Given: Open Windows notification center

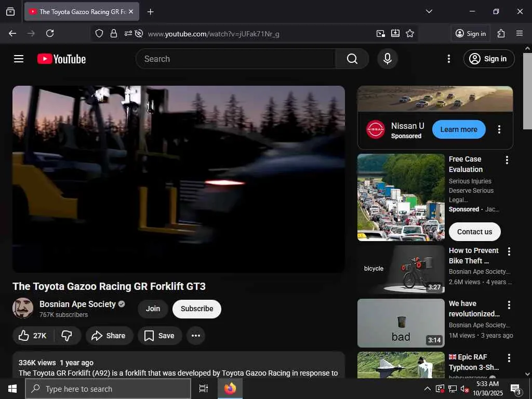Looking at the screenshot, I should click(516, 389).
